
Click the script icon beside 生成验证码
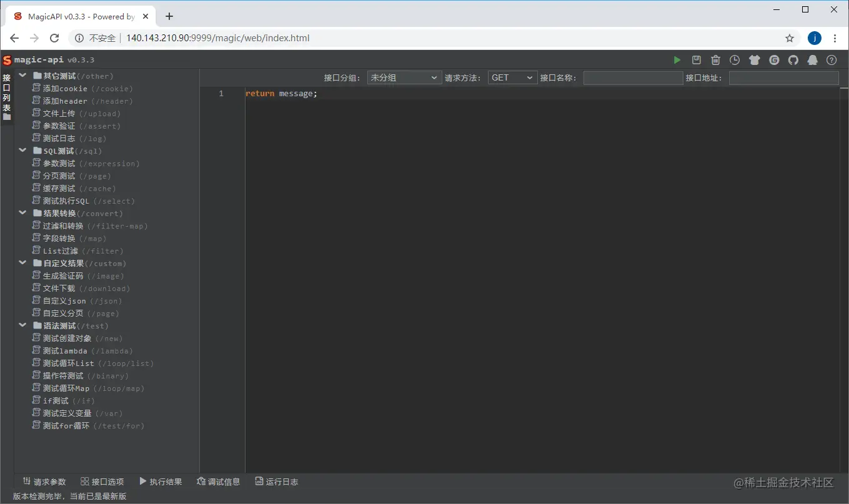tap(36, 275)
